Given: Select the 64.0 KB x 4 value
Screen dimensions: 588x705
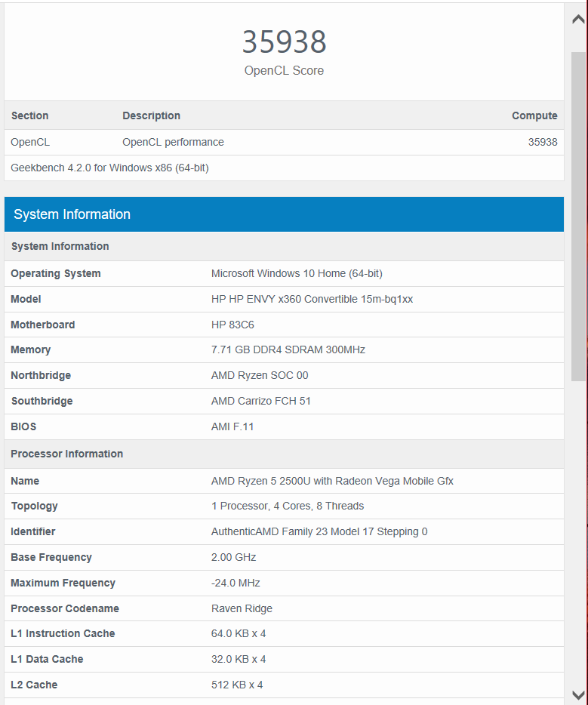Looking at the screenshot, I should [239, 633].
